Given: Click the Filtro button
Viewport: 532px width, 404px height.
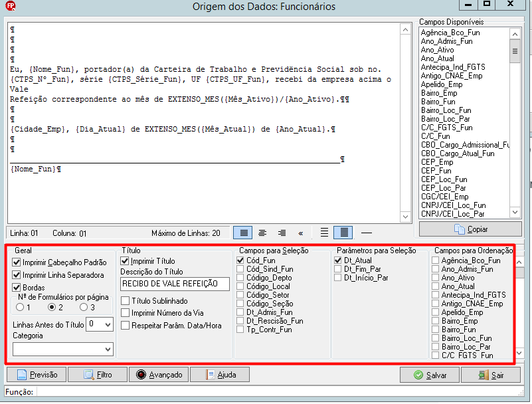Looking at the screenshot, I should click(x=98, y=375).
